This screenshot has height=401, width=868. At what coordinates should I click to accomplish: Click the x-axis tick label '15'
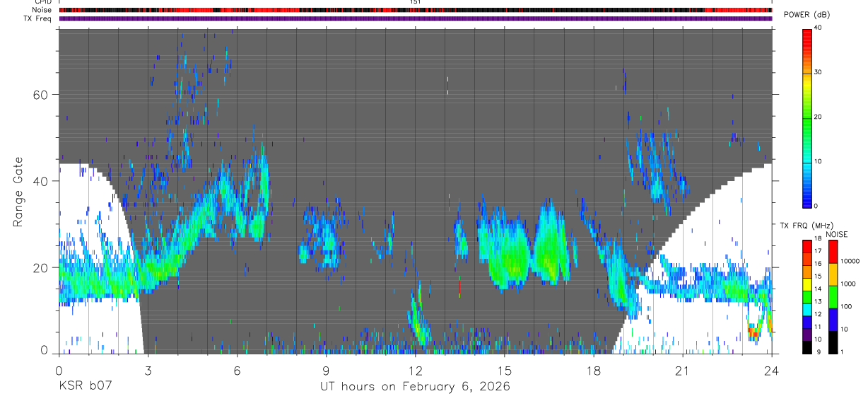505,370
